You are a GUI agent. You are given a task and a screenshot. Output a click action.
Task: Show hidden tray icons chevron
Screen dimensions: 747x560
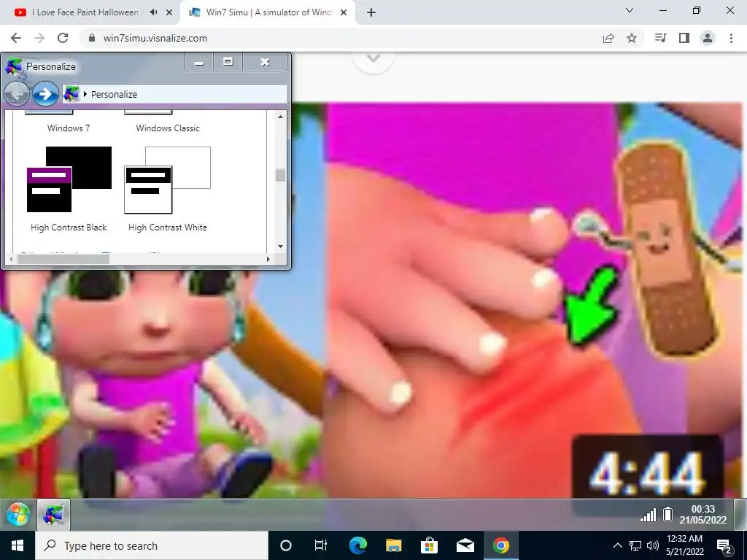[x=617, y=545]
